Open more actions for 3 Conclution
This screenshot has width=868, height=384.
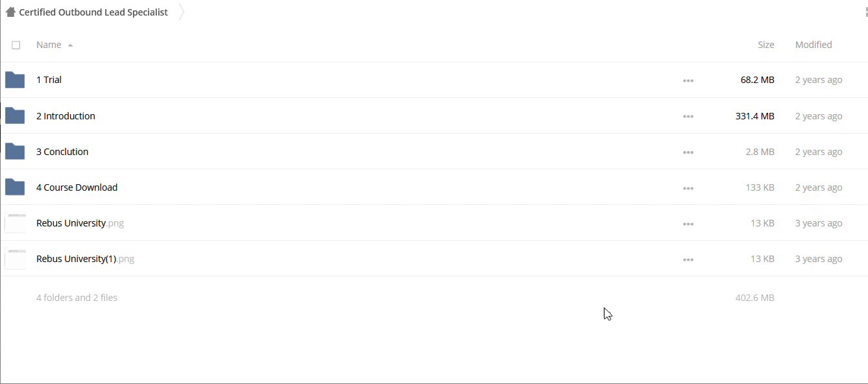[688, 152]
